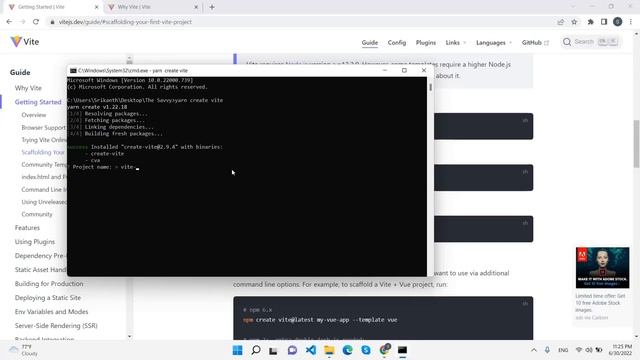This screenshot has width=640, height=360.
Task: Expand the Languages dropdown in navbar
Action: tap(494, 42)
